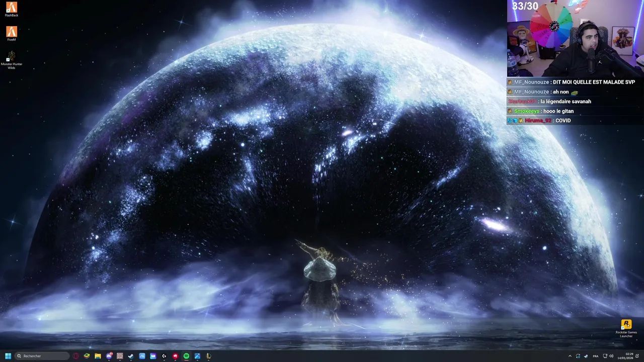Open League of Legends from the taskbar
Image resolution: width=644 pixels, height=362 pixels.
tap(208, 356)
